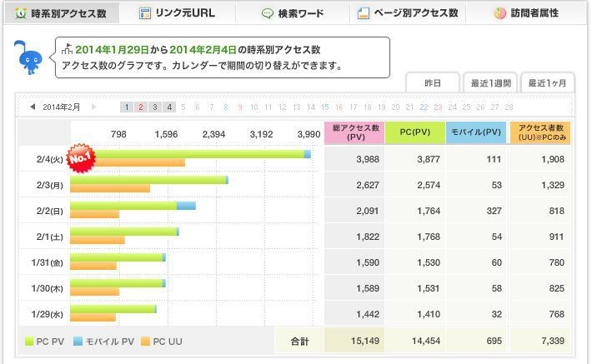The height and width of the screenshot is (364, 592).
Task: Go to previous month with left arrow
Action: (x=33, y=107)
